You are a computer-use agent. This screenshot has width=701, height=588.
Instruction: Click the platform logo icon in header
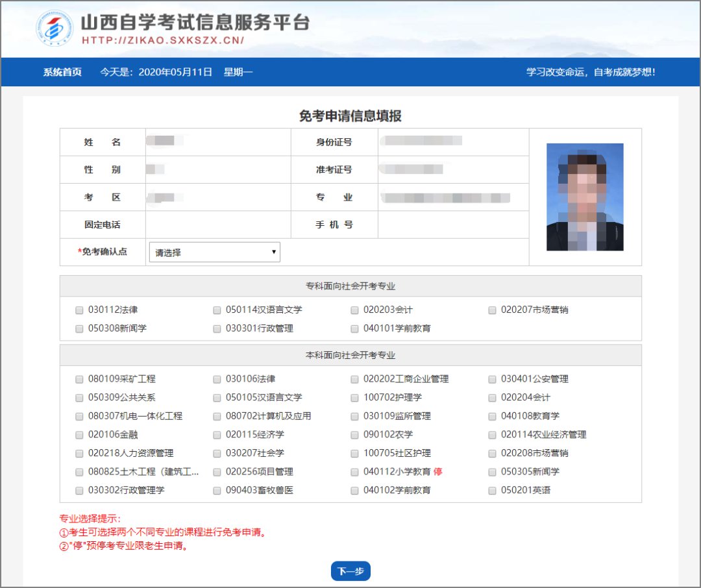coord(55,29)
